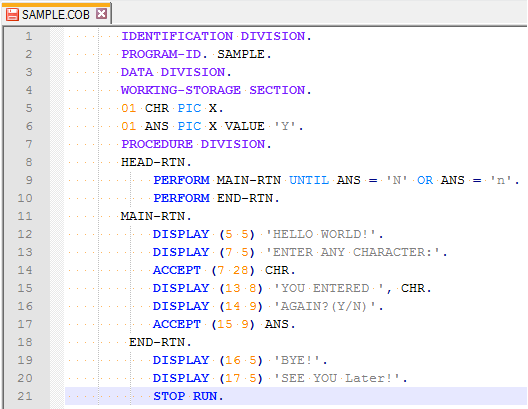The width and height of the screenshot is (528, 409).
Task: Click line number 9 in the gutter
Action: 29,180
